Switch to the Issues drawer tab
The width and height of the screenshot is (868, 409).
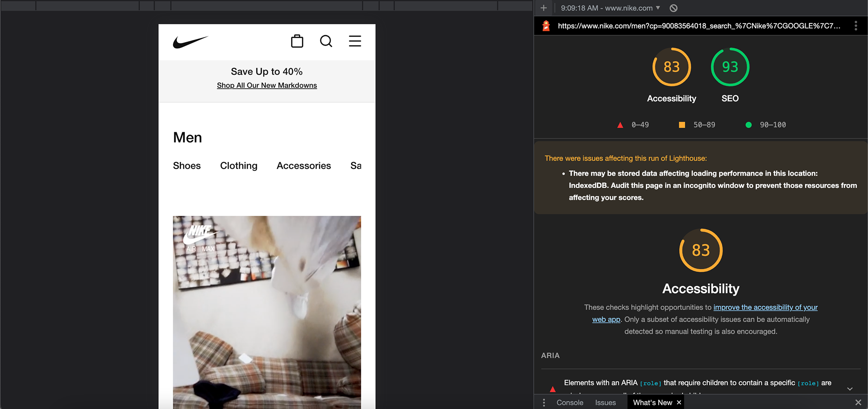click(605, 402)
